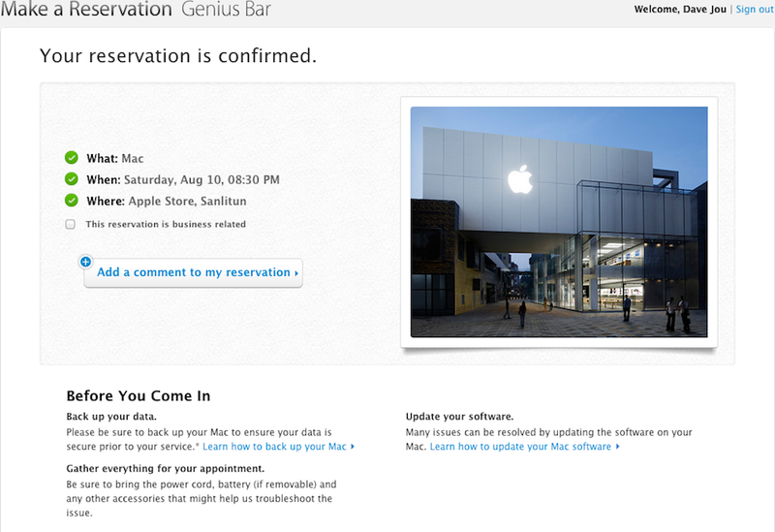Screen dimensions: 775x532
Task: Click the arrow after 'back up your Mac'
Action: tap(353, 447)
